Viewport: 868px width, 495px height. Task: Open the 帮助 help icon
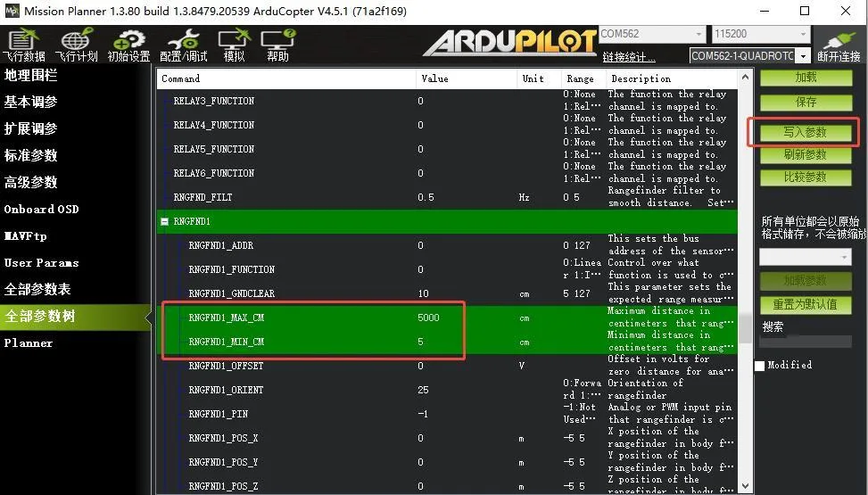(278, 45)
